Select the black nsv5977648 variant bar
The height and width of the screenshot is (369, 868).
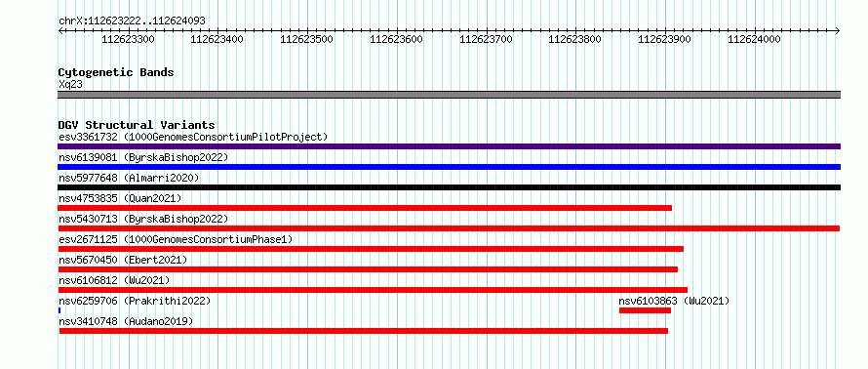coord(449,187)
